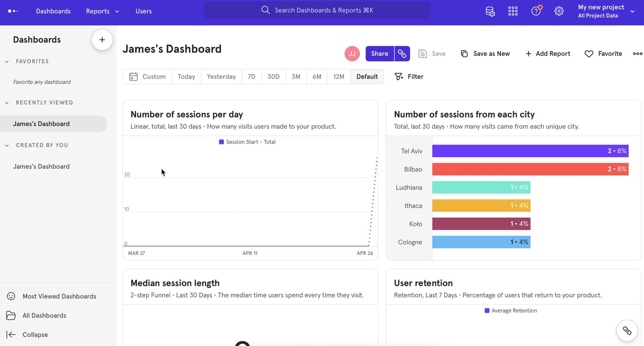This screenshot has height=346, width=644.
Task: Click the Favorite label
Action: 610,54
